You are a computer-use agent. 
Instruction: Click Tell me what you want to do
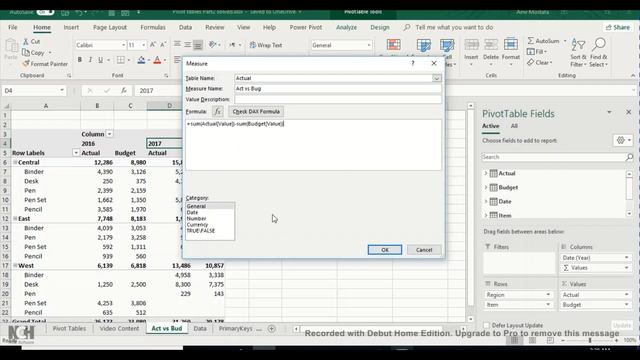click(x=454, y=27)
